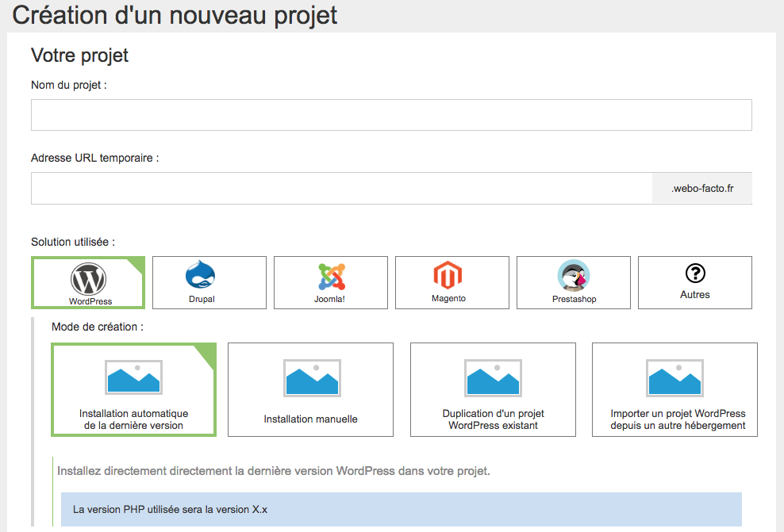This screenshot has width=784, height=532.
Task: Click image above Importer un projet WordPress
Action: point(674,378)
